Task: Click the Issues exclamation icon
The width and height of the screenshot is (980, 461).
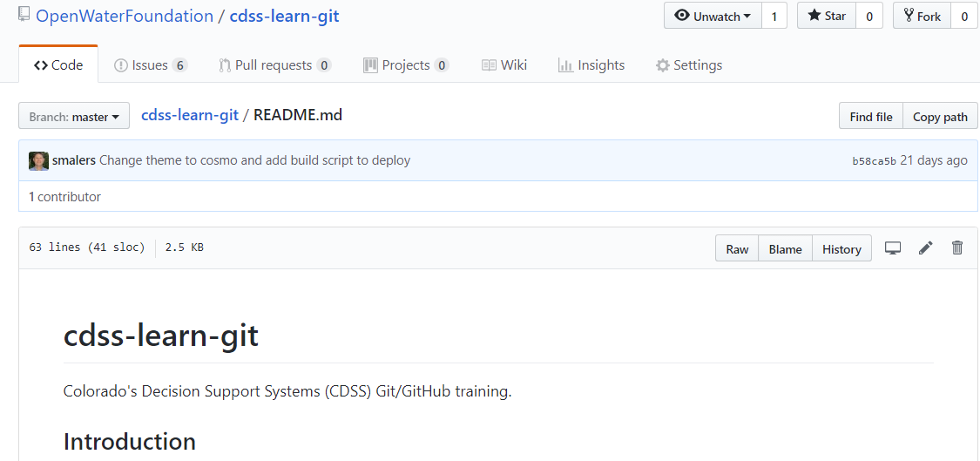Action: coord(120,65)
